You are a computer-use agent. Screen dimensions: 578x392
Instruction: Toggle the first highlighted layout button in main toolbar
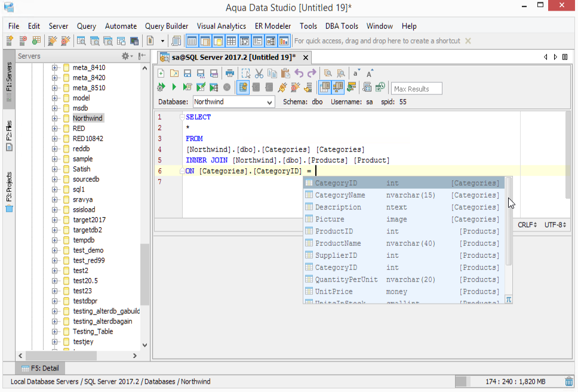[191, 41]
